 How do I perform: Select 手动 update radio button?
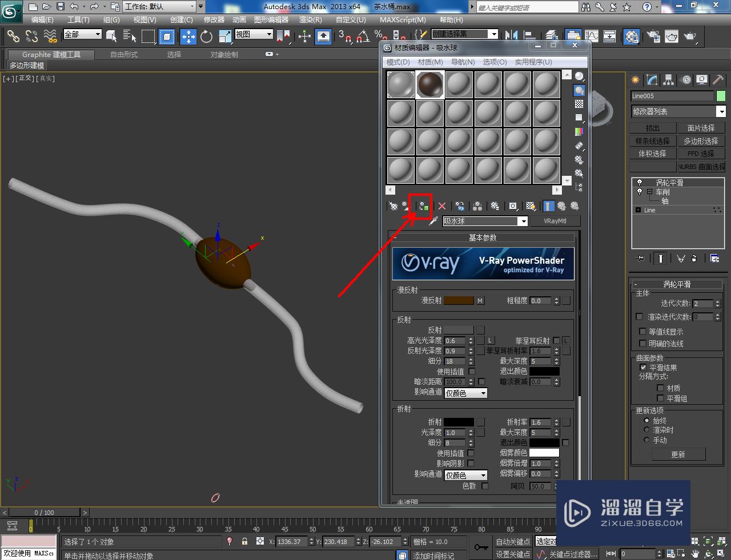[x=646, y=440]
